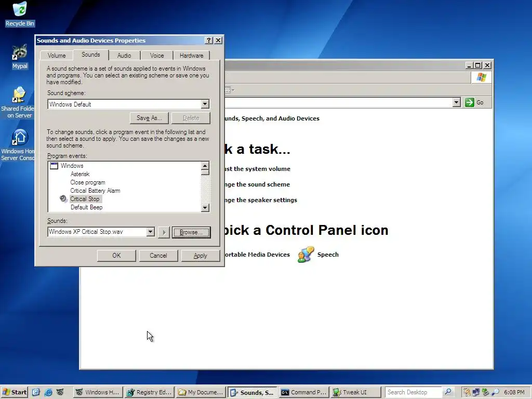Click the magnifier tray icon near clock
The height and width of the screenshot is (399, 532).
(x=495, y=392)
